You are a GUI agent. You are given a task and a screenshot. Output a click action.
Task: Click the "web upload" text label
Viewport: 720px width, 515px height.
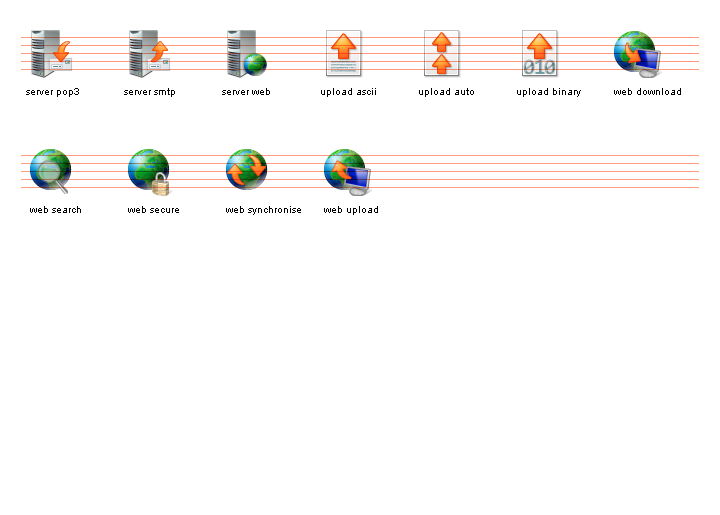[x=351, y=210]
